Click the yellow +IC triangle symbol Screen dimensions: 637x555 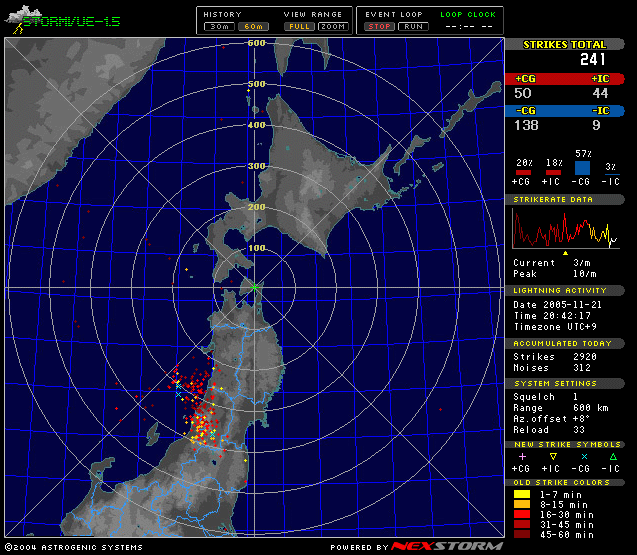click(x=551, y=455)
